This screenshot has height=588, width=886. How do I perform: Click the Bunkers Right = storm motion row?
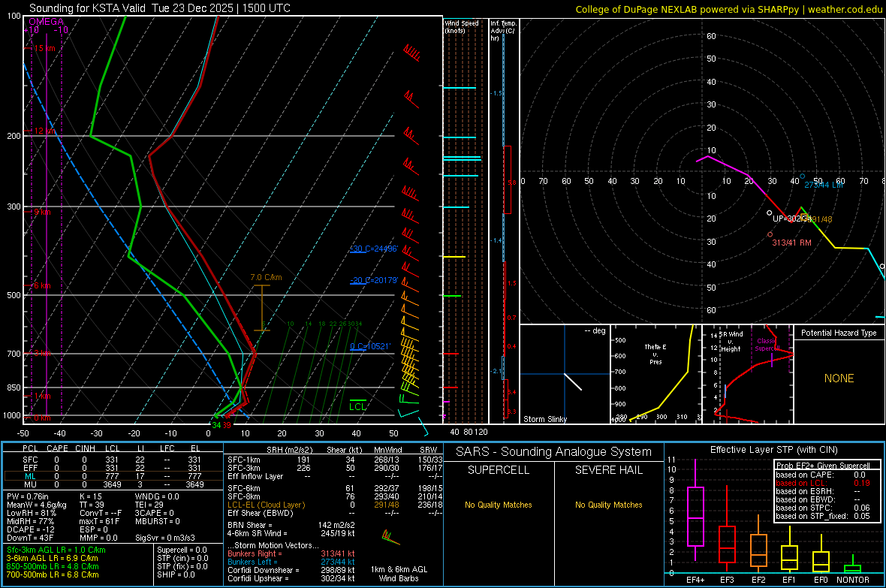coord(291,554)
